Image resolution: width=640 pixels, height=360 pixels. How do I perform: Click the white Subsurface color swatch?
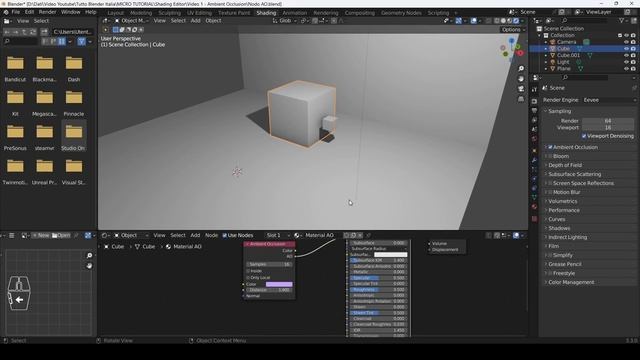391,255
